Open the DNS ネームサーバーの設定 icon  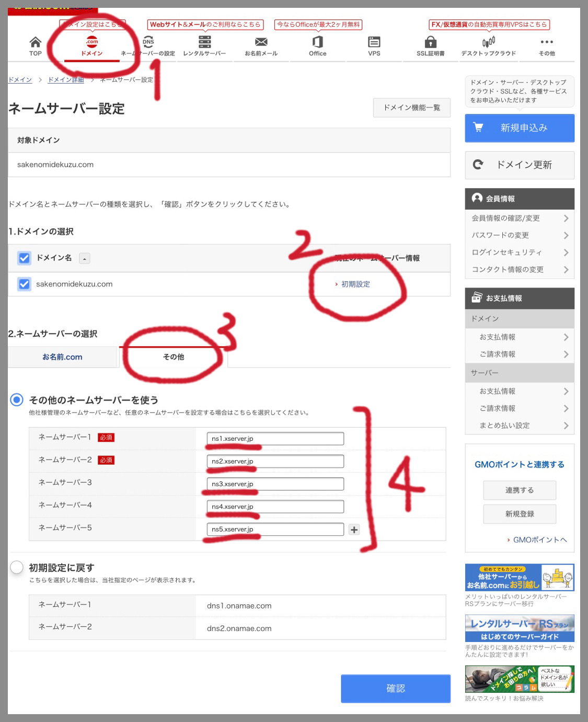pos(148,42)
